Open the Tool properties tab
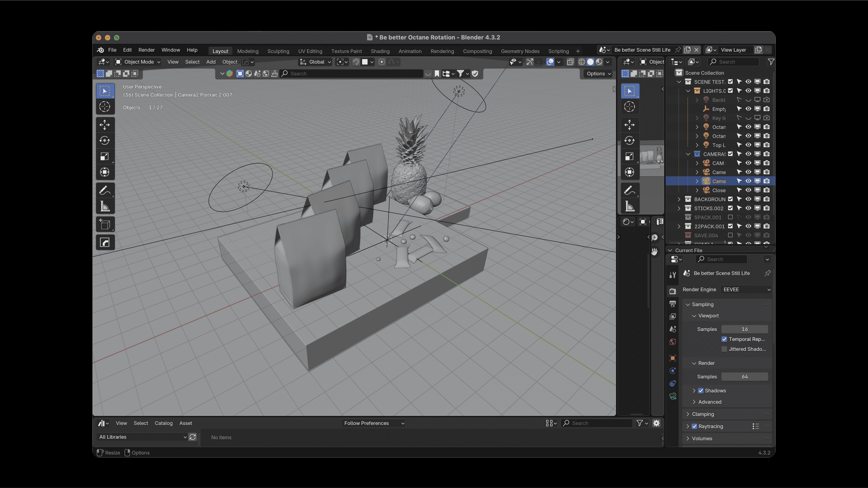 coord(672,275)
